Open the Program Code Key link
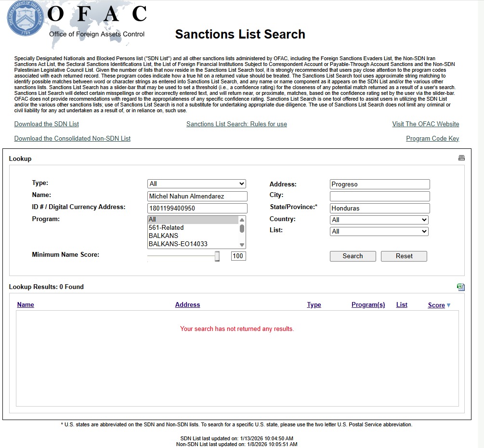This screenshot has width=484, height=448. [x=432, y=139]
